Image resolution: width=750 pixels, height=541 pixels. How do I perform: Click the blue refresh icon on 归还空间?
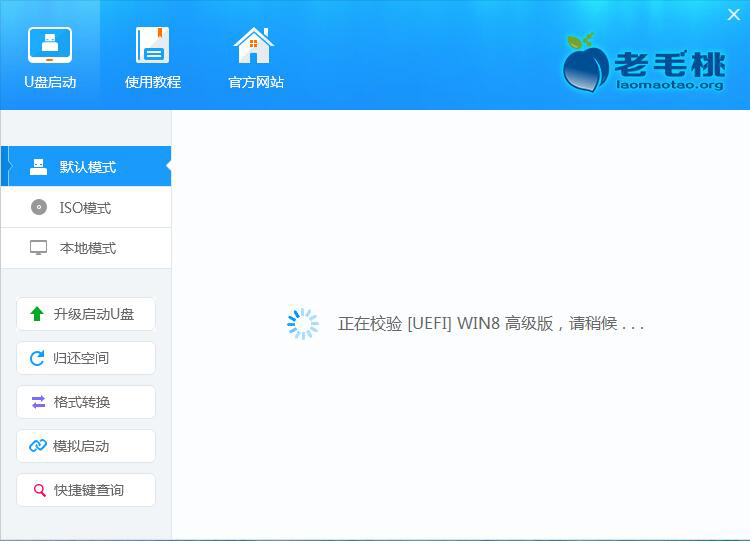coord(37,358)
